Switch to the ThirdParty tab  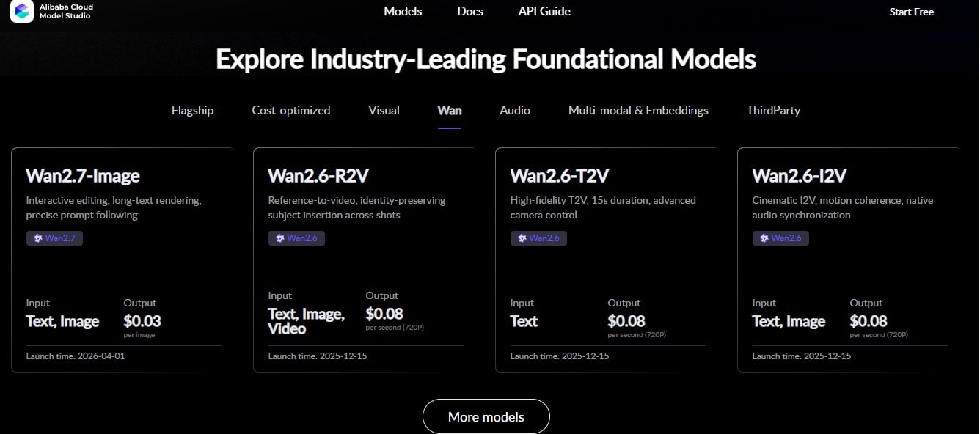click(x=773, y=110)
